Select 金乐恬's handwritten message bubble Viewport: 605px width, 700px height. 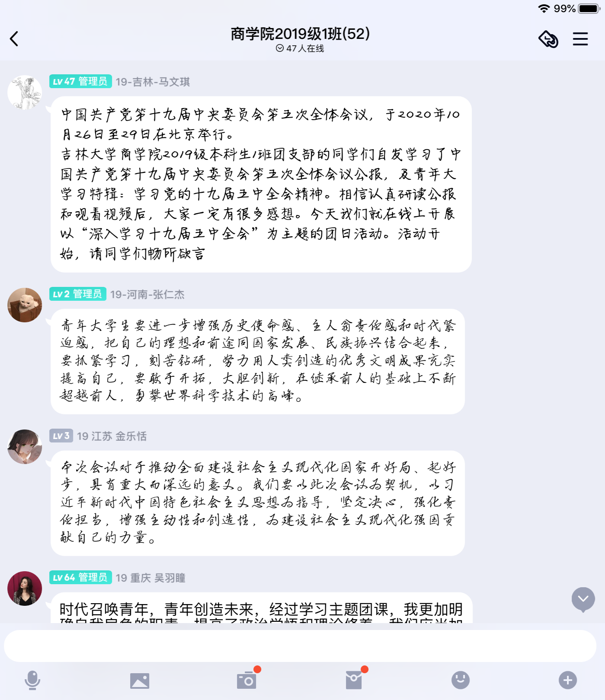(x=258, y=503)
